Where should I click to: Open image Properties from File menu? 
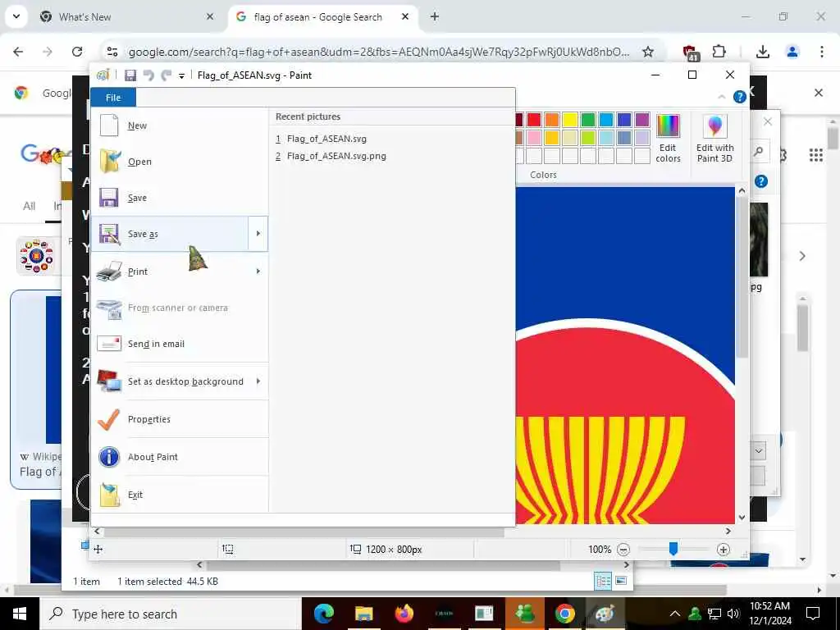[180, 419]
